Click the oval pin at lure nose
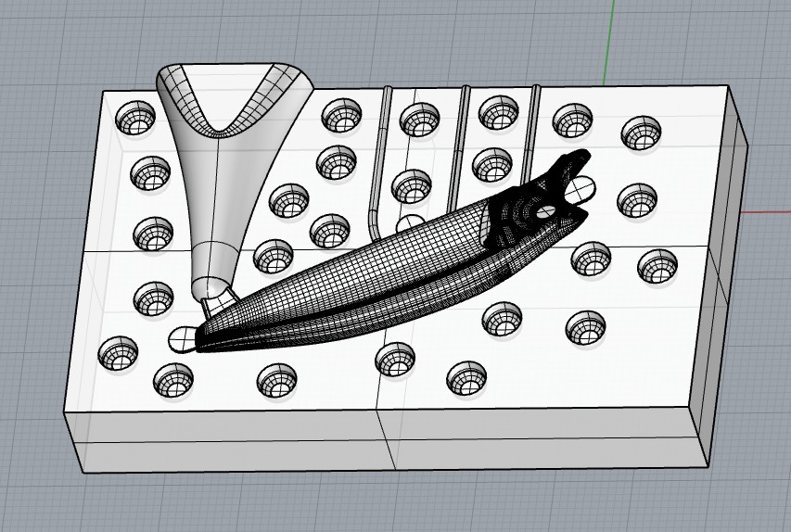 (x=182, y=339)
